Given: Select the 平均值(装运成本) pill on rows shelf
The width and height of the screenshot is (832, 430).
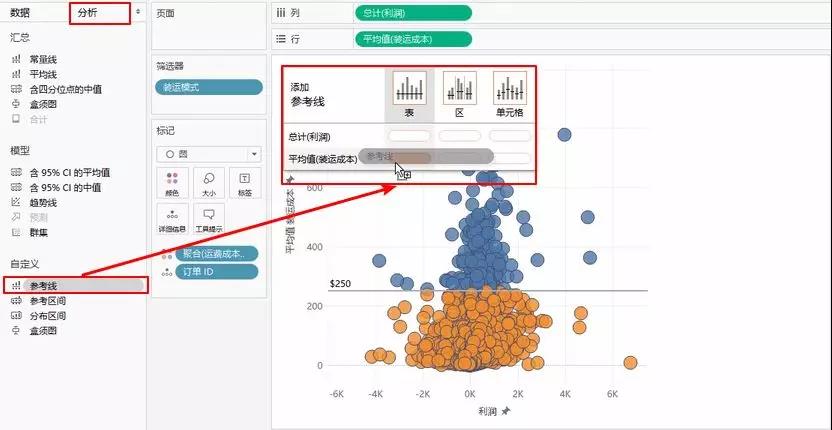Looking at the screenshot, I should 412,39.
